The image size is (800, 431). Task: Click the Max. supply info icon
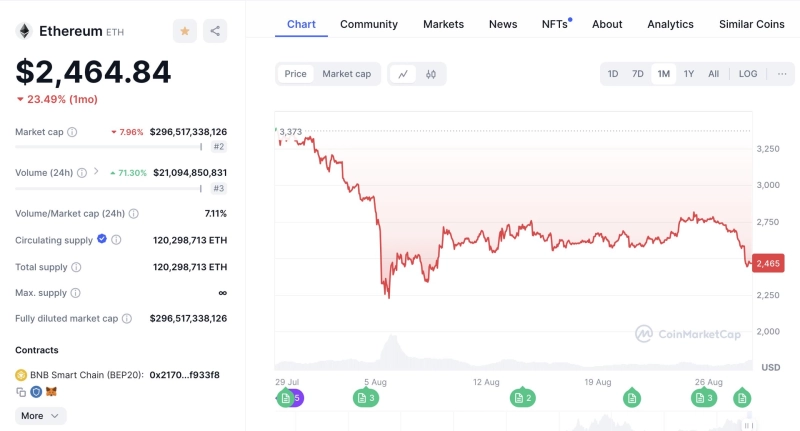[76, 293]
